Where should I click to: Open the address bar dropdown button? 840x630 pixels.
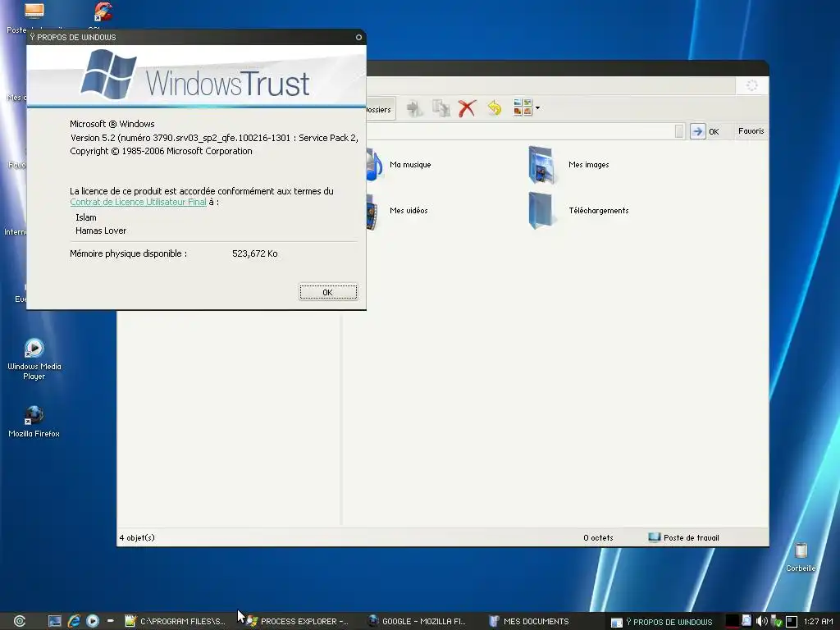click(679, 131)
